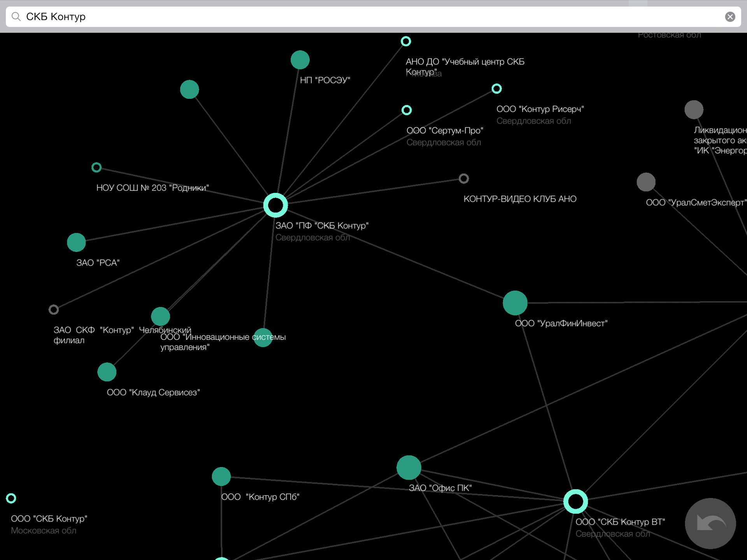Screen dimensions: 747x560
Task: Select the ООО "Сертум-Про" node ring
Action: click(407, 110)
